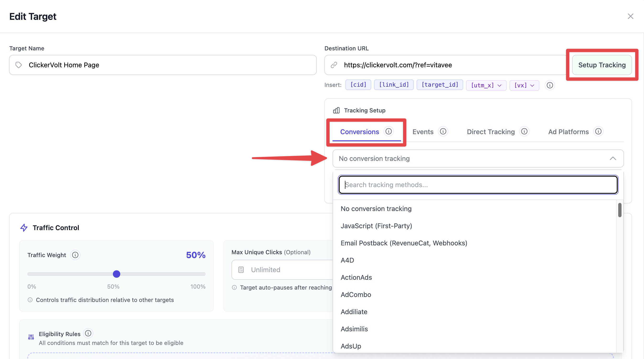Image resolution: width=644 pixels, height=359 pixels.
Task: Choose AdCombo from tracking methods
Action: [x=474, y=295]
